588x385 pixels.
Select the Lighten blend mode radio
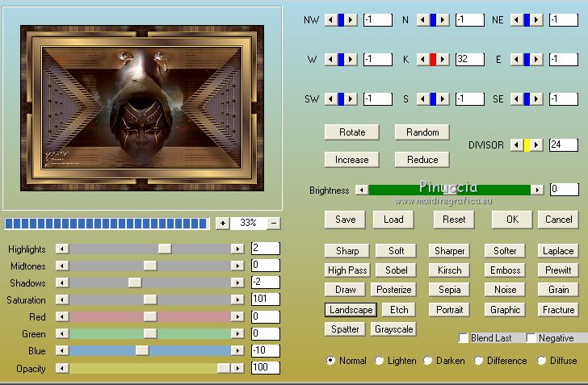pyautogui.click(x=380, y=361)
